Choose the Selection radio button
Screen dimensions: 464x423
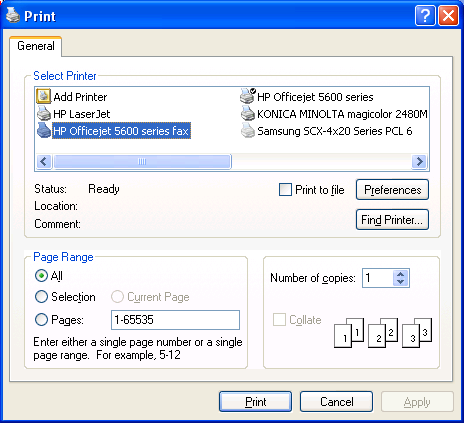click(41, 297)
